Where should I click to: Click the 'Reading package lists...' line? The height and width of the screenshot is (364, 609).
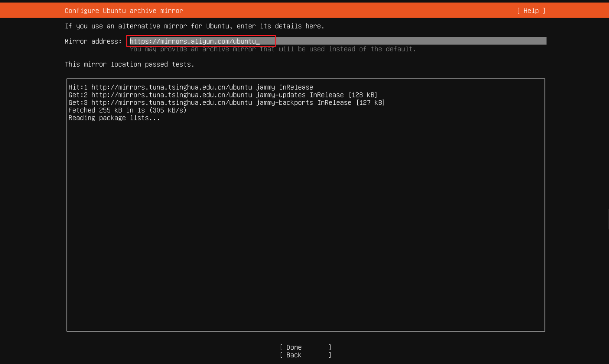tap(114, 118)
